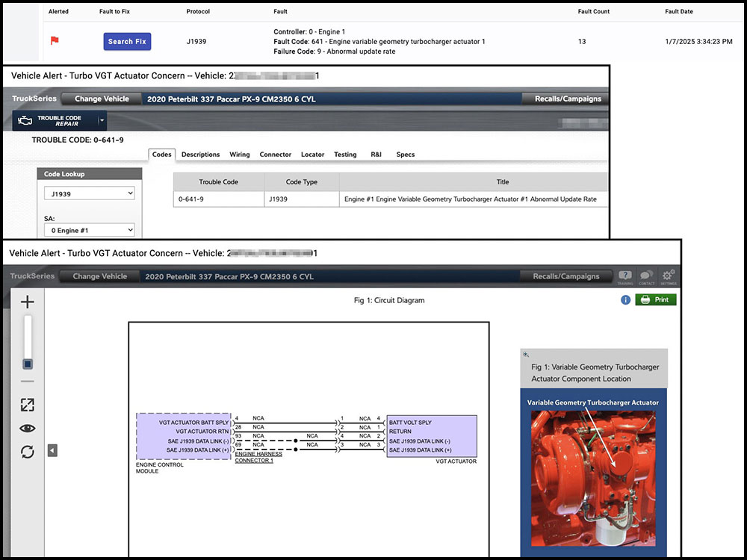Expand the Trouble Code Repair dropdown arrow
The height and width of the screenshot is (560, 747).
(102, 120)
